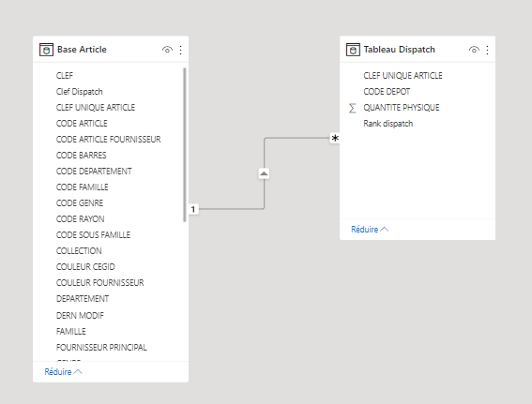
Task: Select the Tableau Dispatch table title
Action: (x=399, y=50)
